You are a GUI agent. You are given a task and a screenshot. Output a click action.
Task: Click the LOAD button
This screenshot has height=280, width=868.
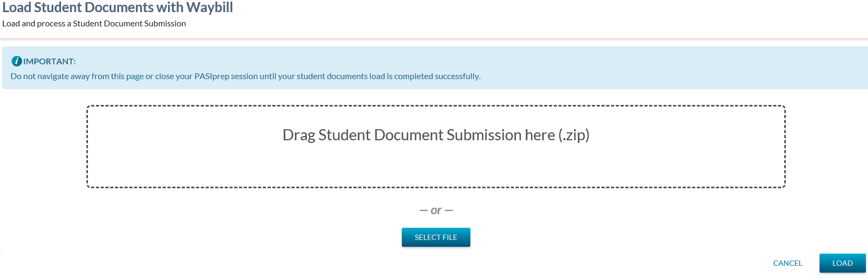(842, 263)
